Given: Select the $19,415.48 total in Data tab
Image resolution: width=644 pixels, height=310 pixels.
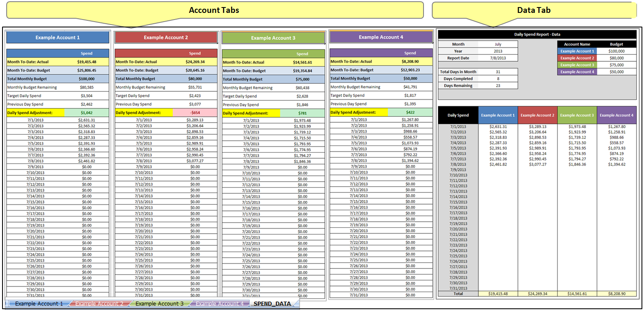Looking at the screenshot, I should click(x=498, y=293).
